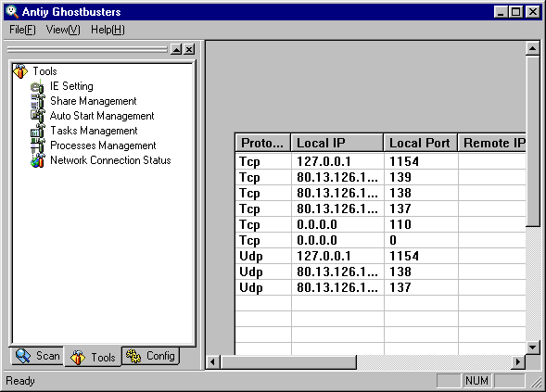546x392 pixels.
Task: Click the Tasks Management icon
Action: point(37,131)
